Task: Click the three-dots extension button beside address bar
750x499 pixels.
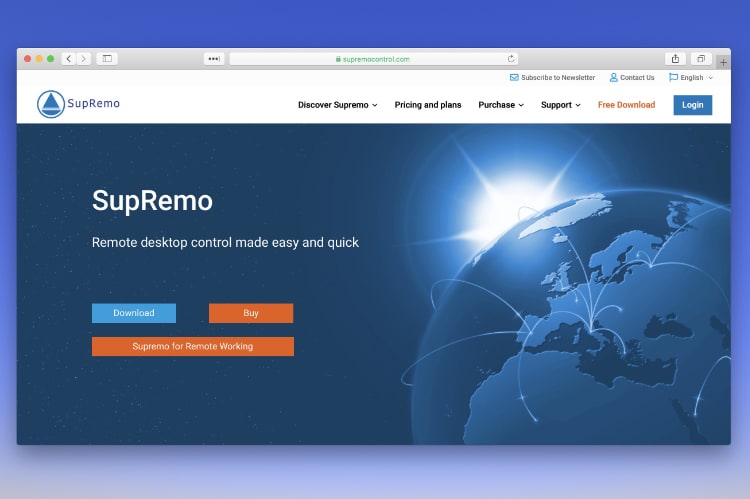Action: coord(214,59)
